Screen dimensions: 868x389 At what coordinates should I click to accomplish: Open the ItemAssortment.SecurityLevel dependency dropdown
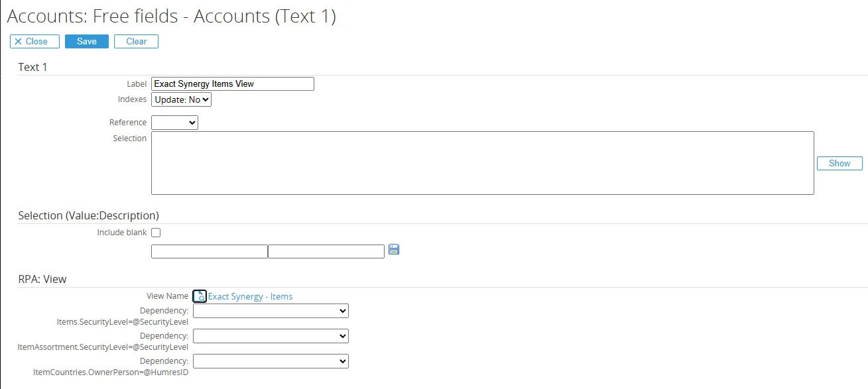270,335
